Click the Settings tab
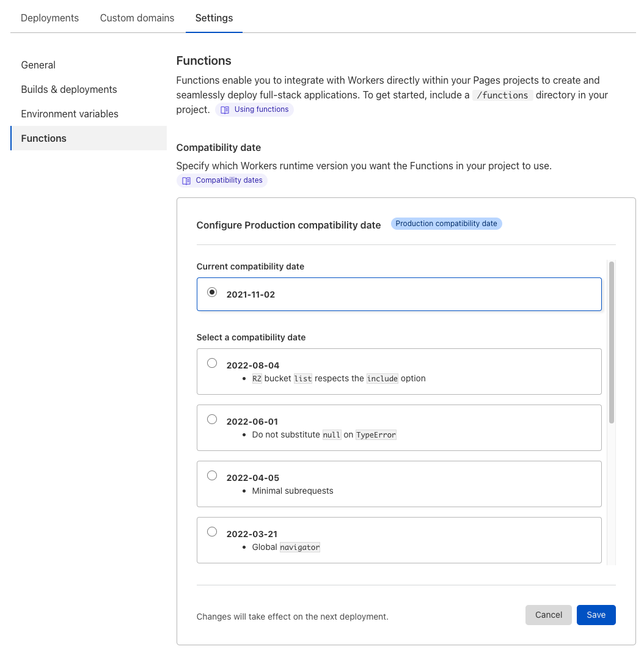This screenshot has width=644, height=652. pyautogui.click(x=214, y=18)
